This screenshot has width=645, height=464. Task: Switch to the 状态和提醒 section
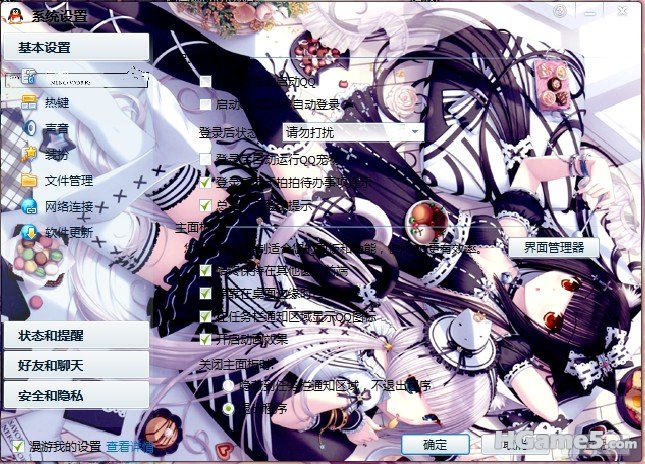pos(76,335)
